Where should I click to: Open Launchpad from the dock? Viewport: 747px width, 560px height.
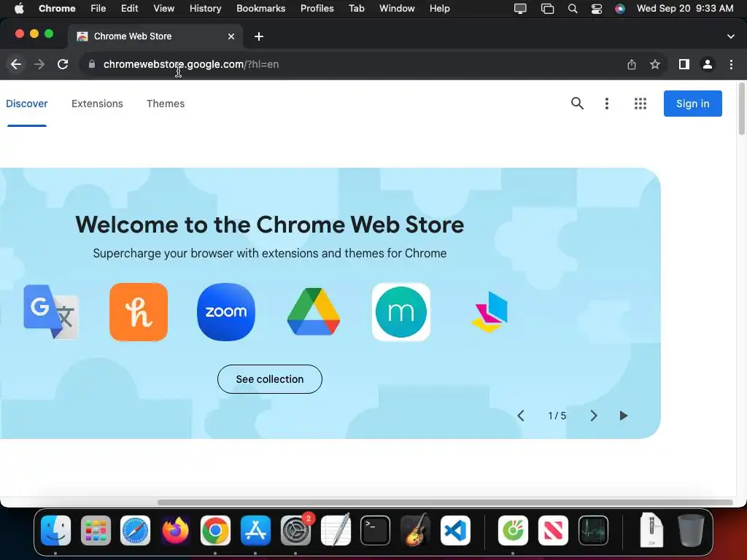coord(96,530)
